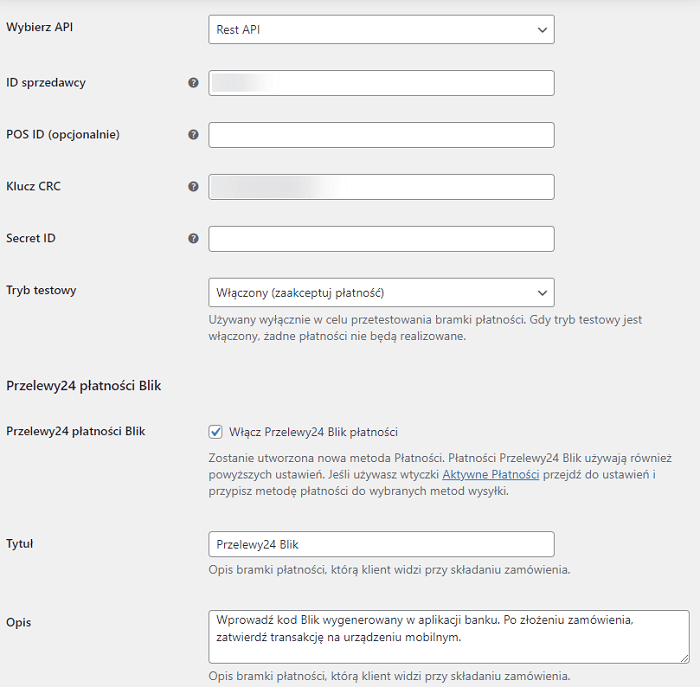The image size is (700, 687).
Task: Click the Tytuł field with Przelewy24 Blik
Action: pyautogui.click(x=381, y=544)
